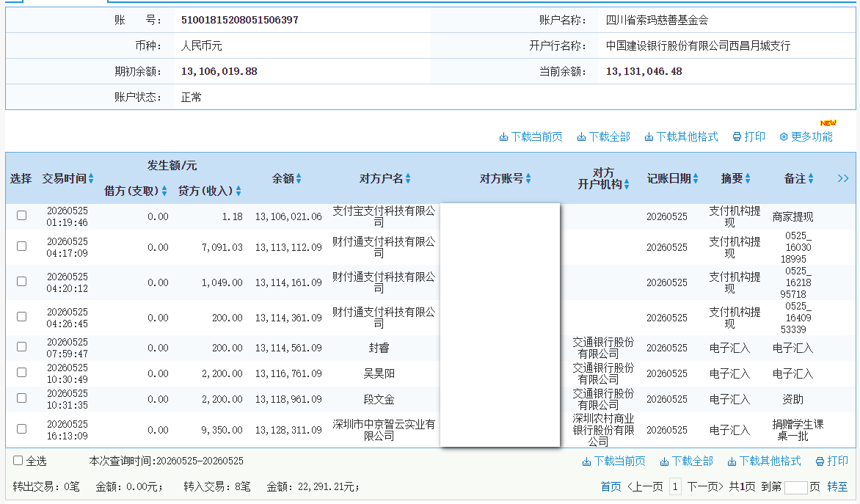Sort by 备注 column arrows
The width and height of the screenshot is (860, 504).
[x=810, y=178]
